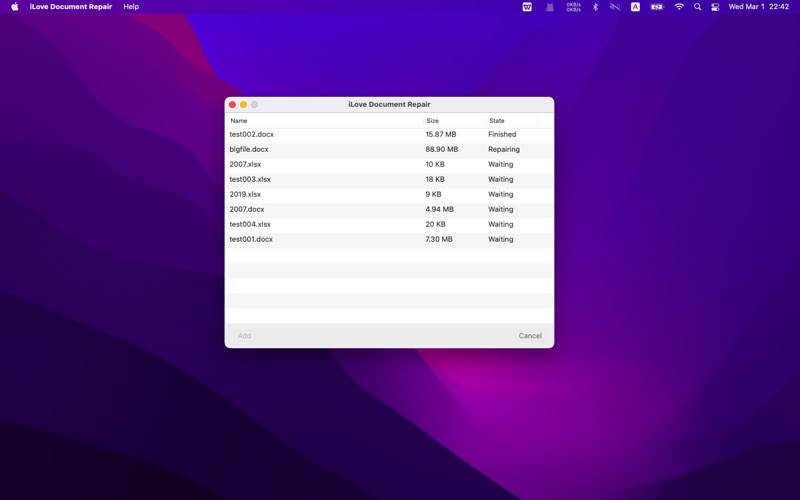Click the 15.87 MB size cell
The height and width of the screenshot is (500, 800).
(441, 134)
